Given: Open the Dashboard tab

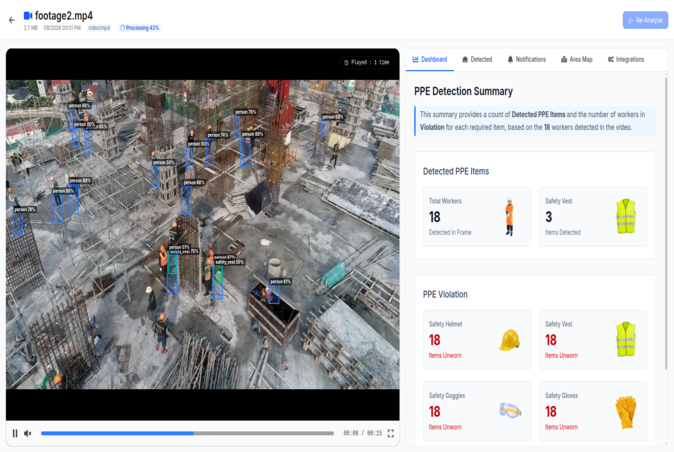Looking at the screenshot, I should (430, 60).
